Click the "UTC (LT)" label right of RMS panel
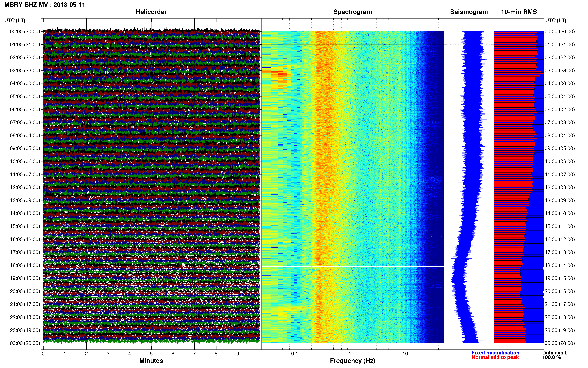Image resolution: width=588 pixels, height=368 pixels. coord(556,20)
